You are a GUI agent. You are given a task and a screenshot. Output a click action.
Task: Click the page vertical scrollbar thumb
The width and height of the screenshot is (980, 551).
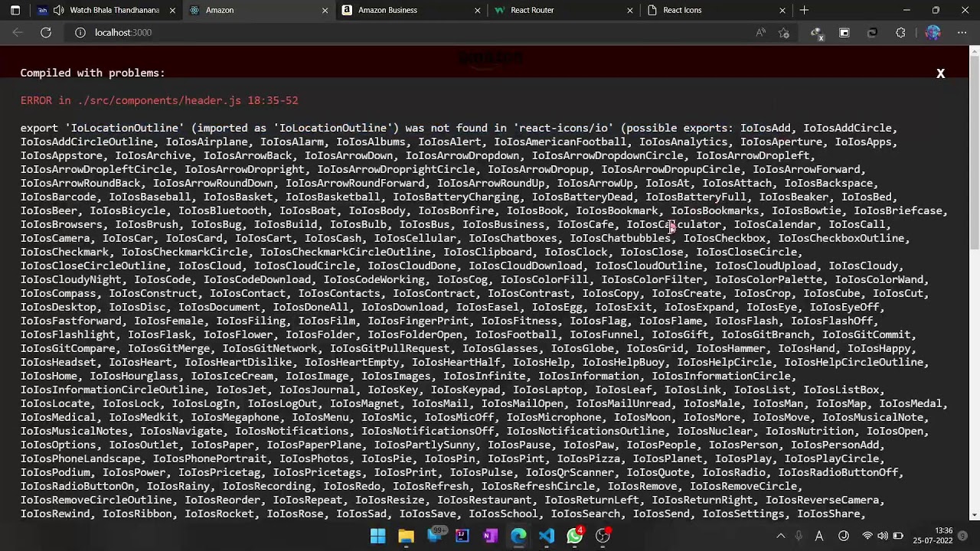pyautogui.click(x=974, y=153)
